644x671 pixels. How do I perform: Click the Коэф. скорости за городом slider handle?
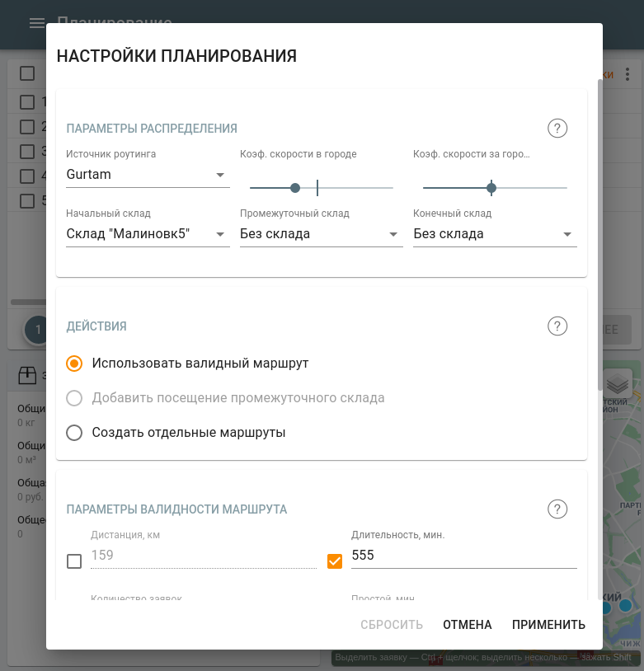[x=491, y=188]
